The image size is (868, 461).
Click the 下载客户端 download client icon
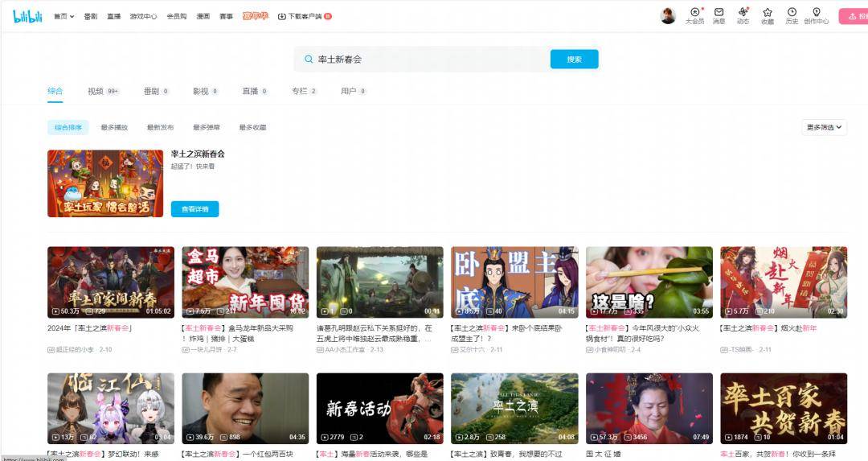[282, 17]
